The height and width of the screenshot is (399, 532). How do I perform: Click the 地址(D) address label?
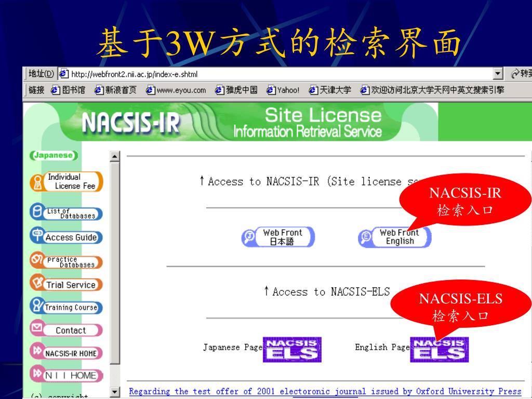pos(41,74)
